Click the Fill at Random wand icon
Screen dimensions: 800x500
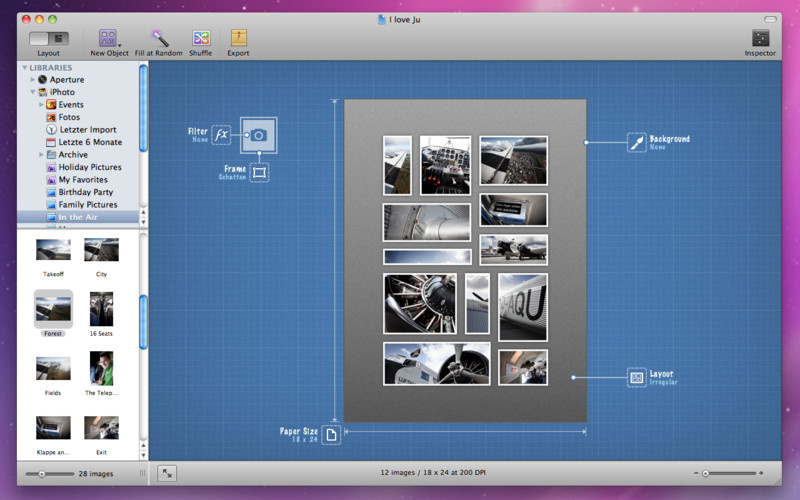pos(160,38)
